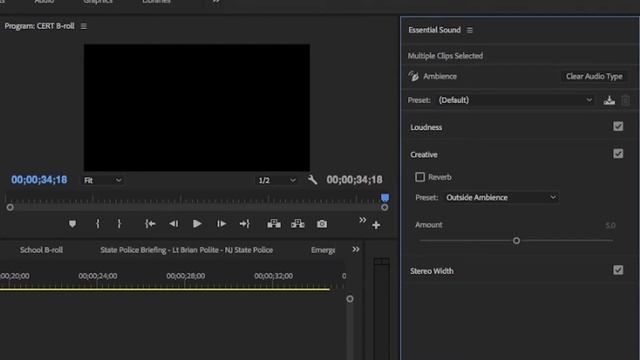Screen dimensions: 640x360
Task: Click timeline ruler at 00;00;32;00
Action: tap(273, 276)
